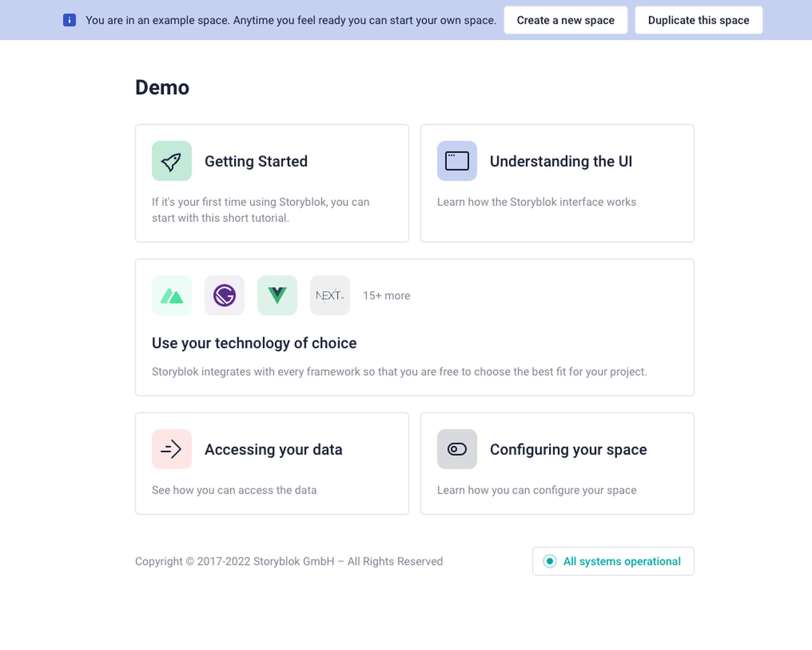Screen dimensions: 812x650
Task: Click the blue info icon in banner
Action: (69, 20)
